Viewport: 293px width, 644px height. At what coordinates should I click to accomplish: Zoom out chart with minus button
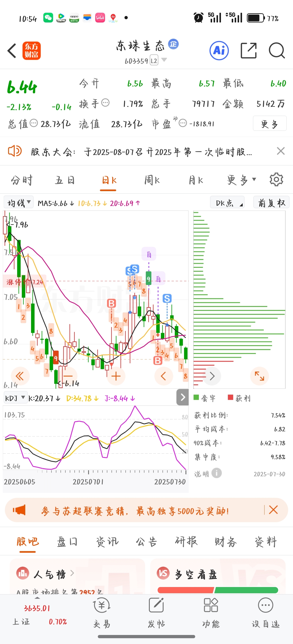pyautogui.click(x=68, y=376)
